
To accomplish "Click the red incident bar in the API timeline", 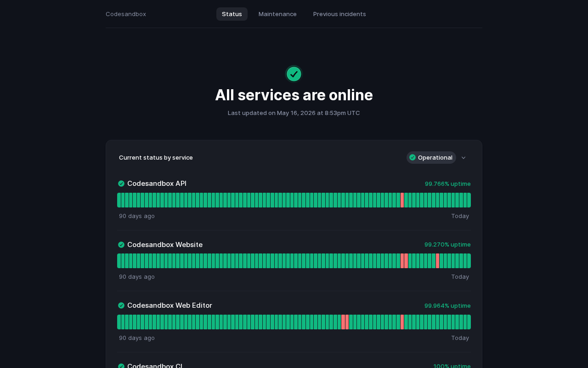I will 402,200.
